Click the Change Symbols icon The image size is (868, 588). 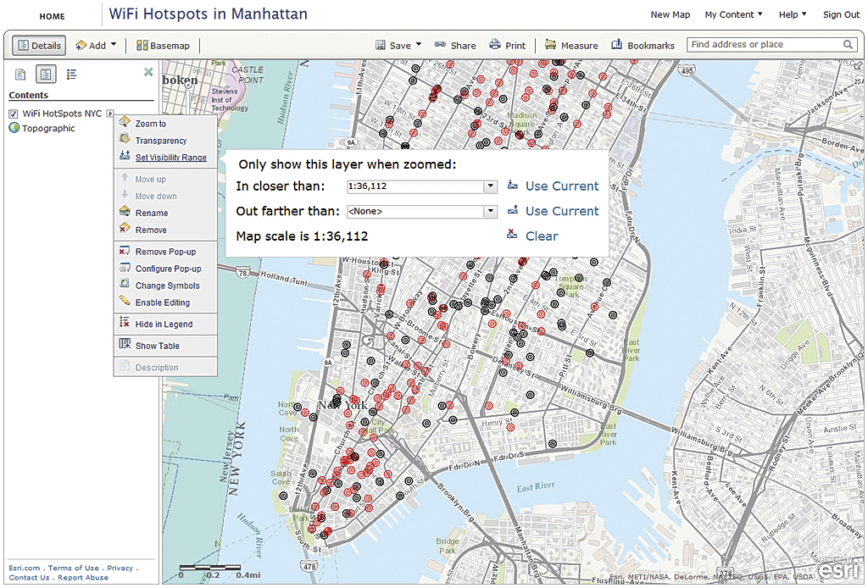pos(125,284)
